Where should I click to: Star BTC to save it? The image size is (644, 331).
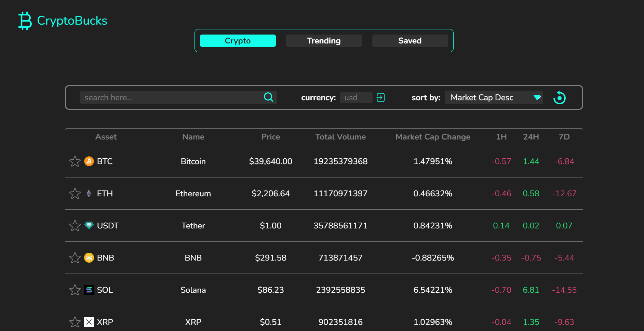pos(75,161)
